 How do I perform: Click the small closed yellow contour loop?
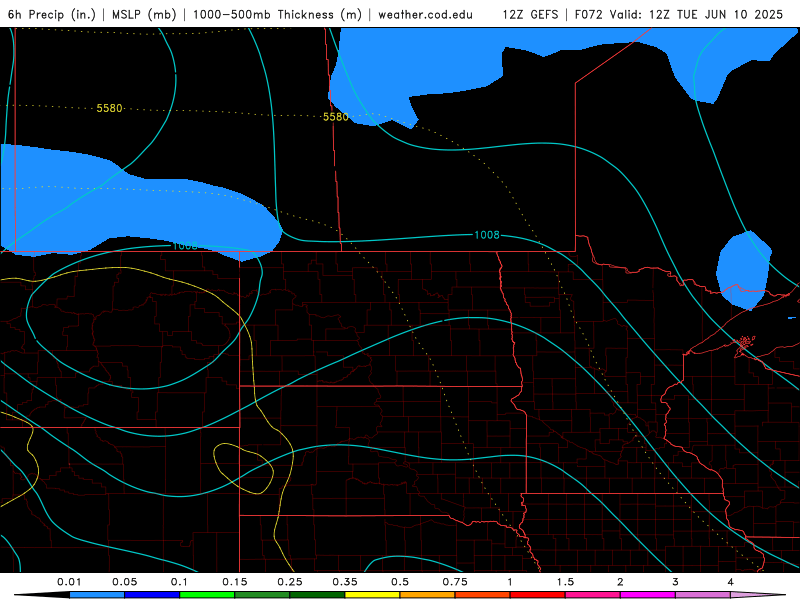(243, 468)
